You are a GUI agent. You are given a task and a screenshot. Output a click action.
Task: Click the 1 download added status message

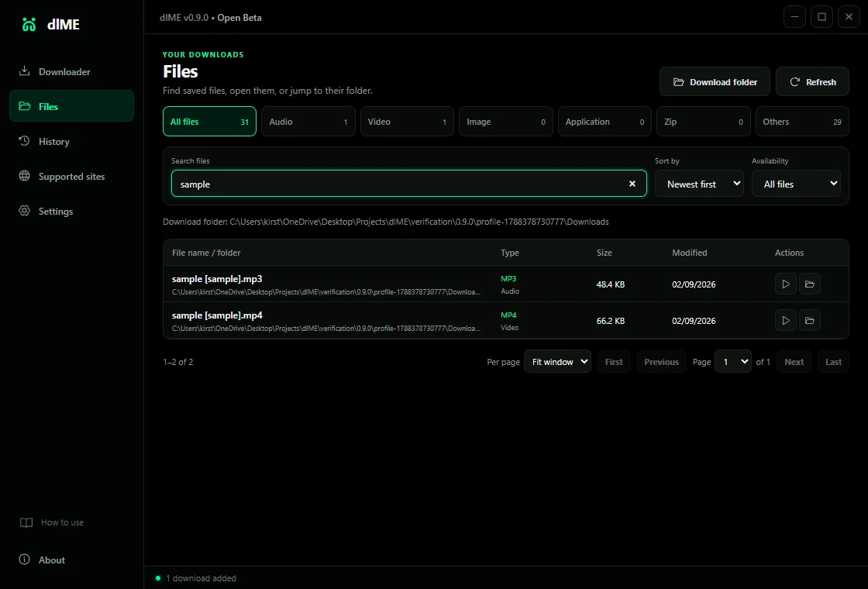coord(201,578)
